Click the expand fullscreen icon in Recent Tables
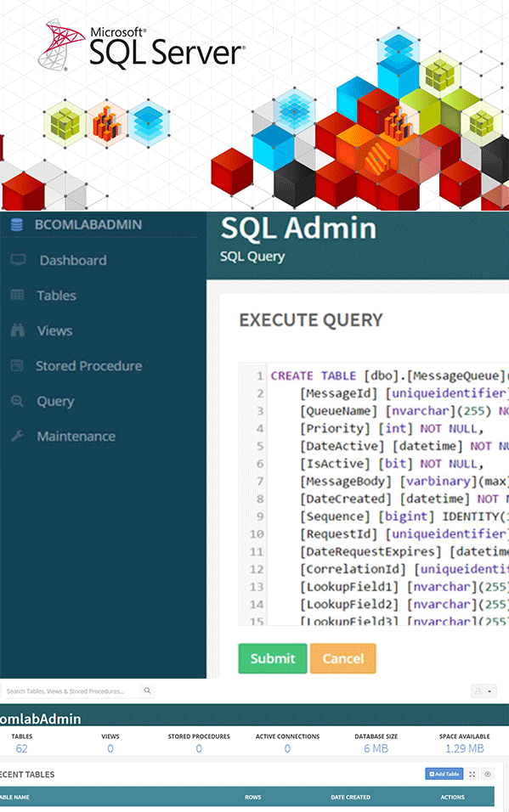This screenshot has height=812, width=509. [x=472, y=774]
